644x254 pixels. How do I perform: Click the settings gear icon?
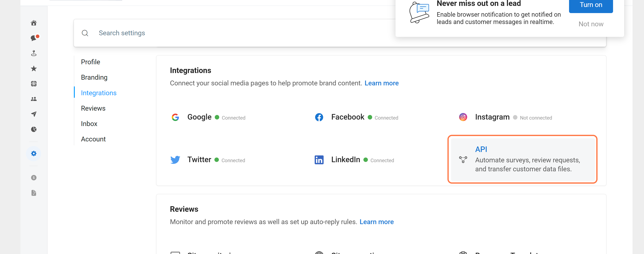coord(34,153)
